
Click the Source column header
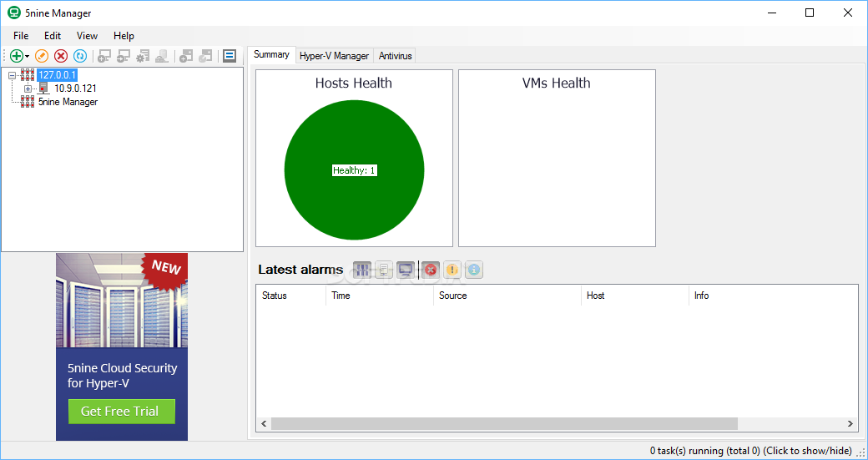tap(507, 296)
